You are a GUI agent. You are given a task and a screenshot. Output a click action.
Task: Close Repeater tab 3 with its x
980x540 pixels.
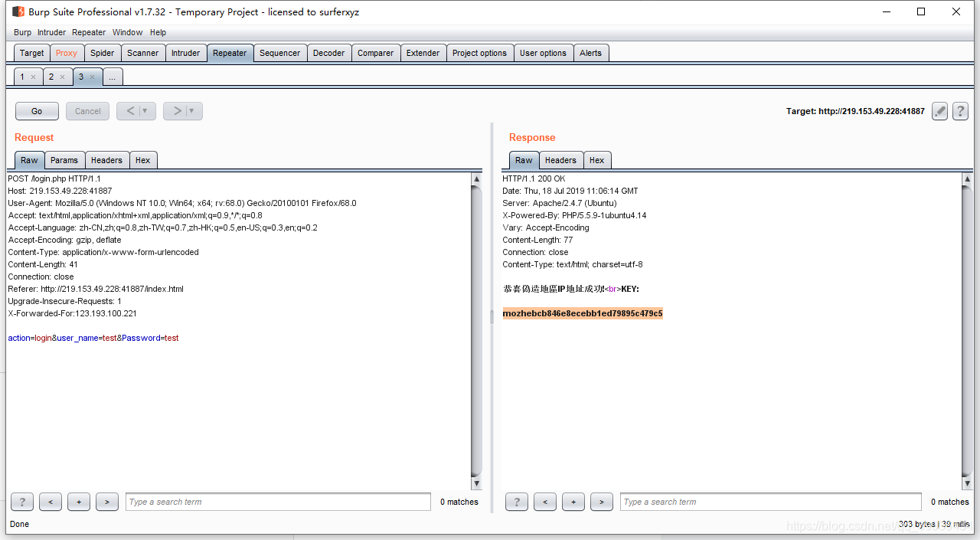click(92, 77)
